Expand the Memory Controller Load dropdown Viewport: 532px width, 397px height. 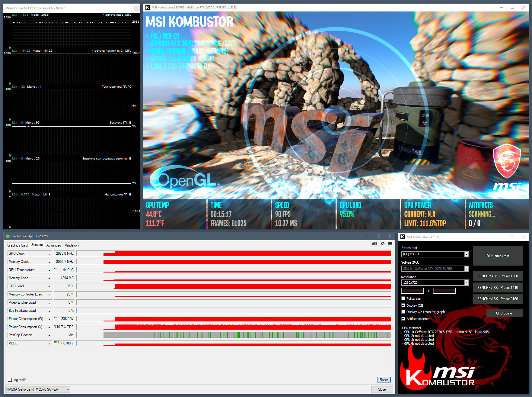coord(49,295)
